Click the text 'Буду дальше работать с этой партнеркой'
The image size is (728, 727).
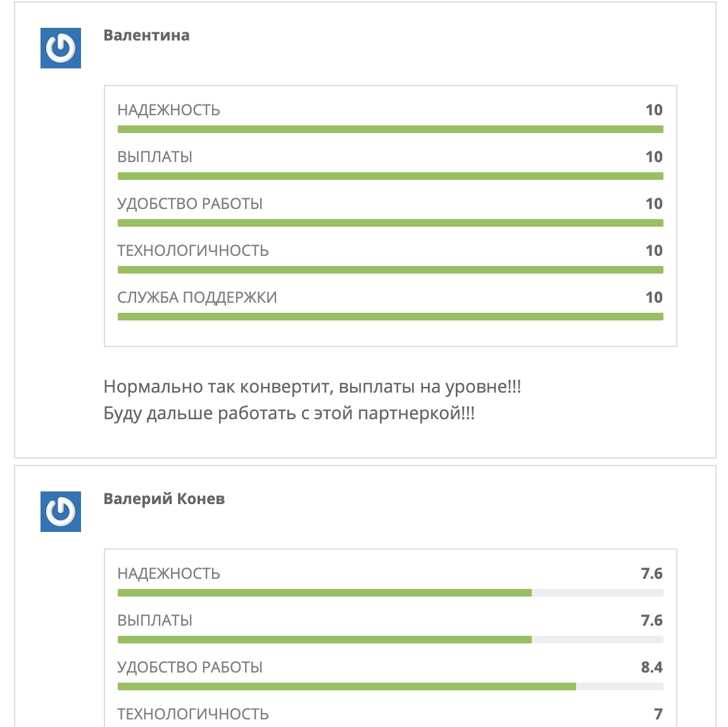click(x=289, y=414)
